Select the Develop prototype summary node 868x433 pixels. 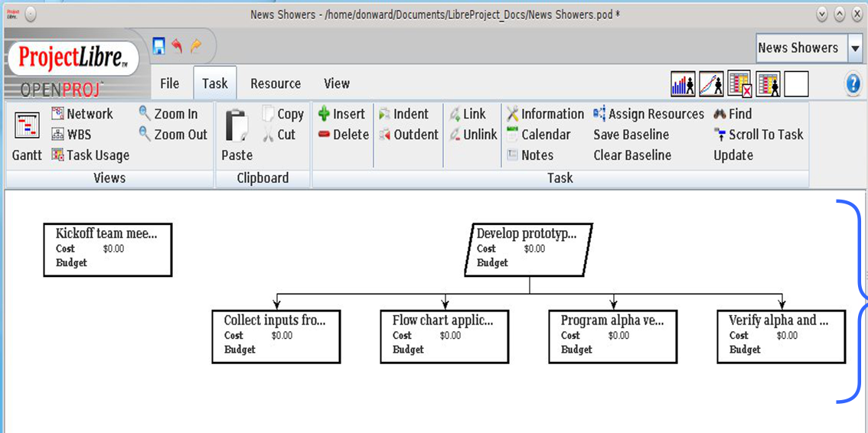(529, 249)
